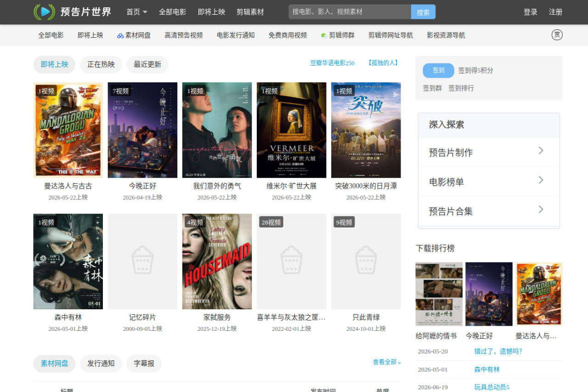This screenshot has width=588, height=392.
Task: Click the 曼达洛人与古古 title under the poster
Action: pos(68,186)
